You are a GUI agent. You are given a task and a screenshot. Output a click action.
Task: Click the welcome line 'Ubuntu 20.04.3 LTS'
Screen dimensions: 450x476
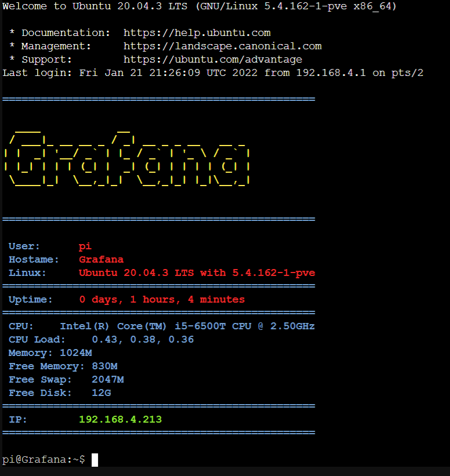[x=130, y=6]
